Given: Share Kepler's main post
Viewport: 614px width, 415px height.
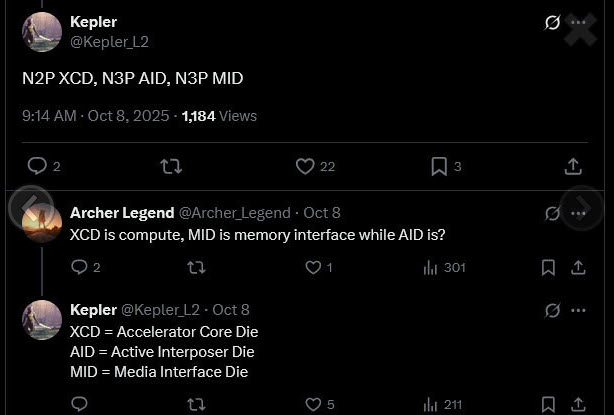Looking at the screenshot, I should [x=573, y=166].
